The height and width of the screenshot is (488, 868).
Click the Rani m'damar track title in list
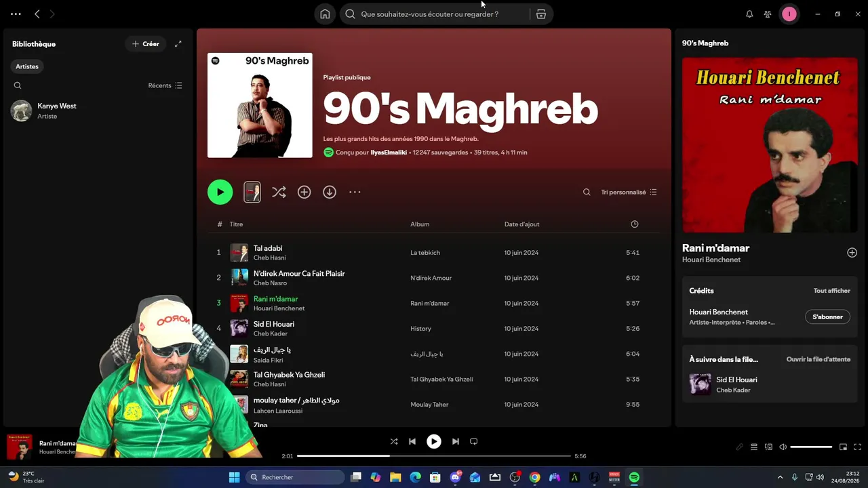tap(275, 299)
